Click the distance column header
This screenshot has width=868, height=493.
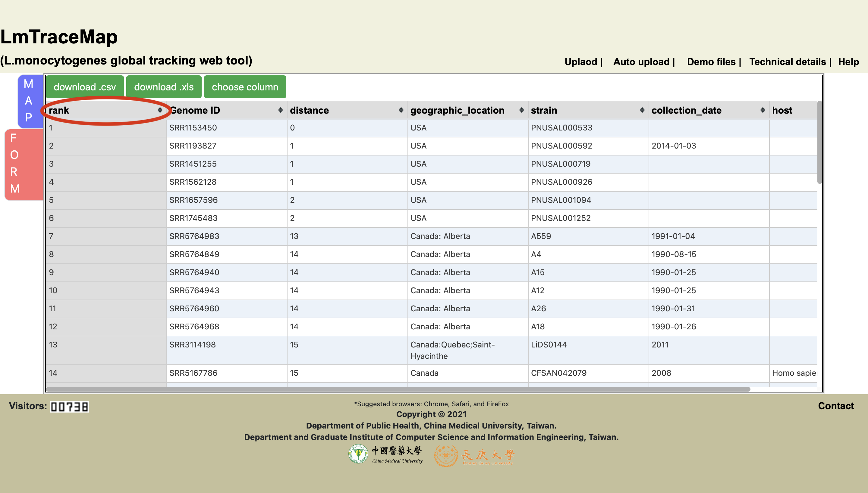point(347,110)
